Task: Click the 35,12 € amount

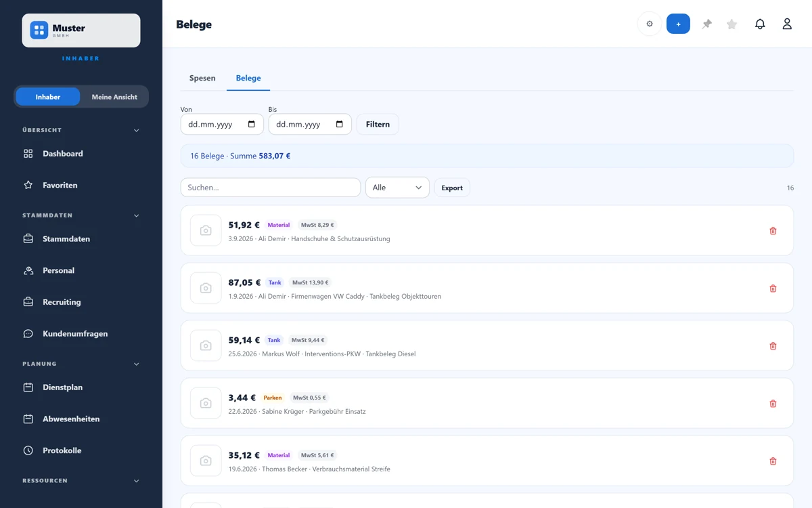Action: 244,455
